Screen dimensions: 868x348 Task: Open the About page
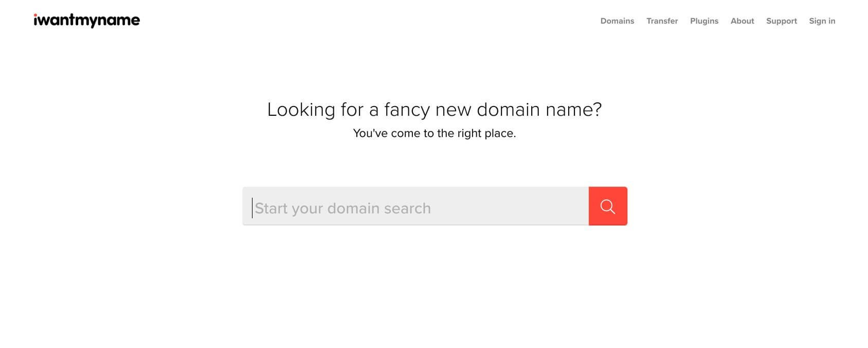(742, 21)
